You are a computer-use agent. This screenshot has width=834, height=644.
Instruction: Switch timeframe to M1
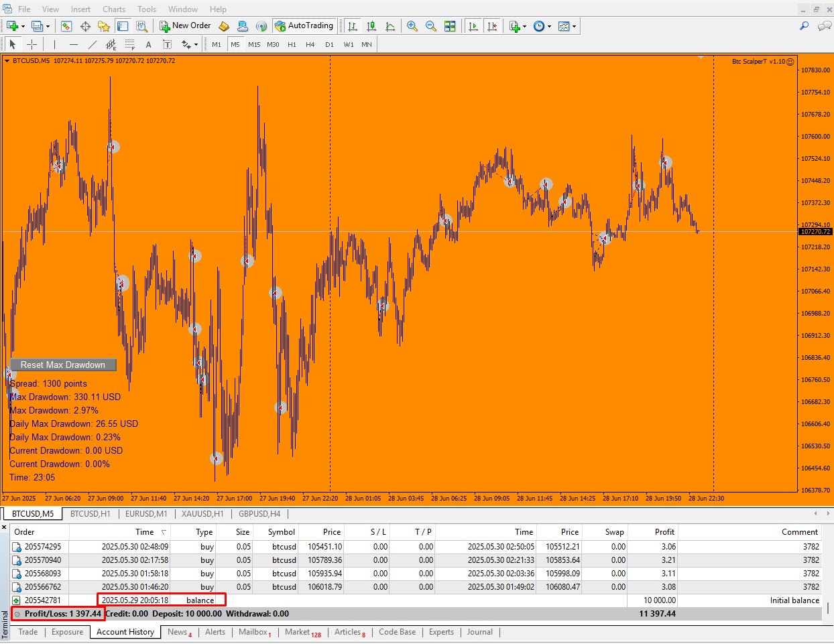217,44
